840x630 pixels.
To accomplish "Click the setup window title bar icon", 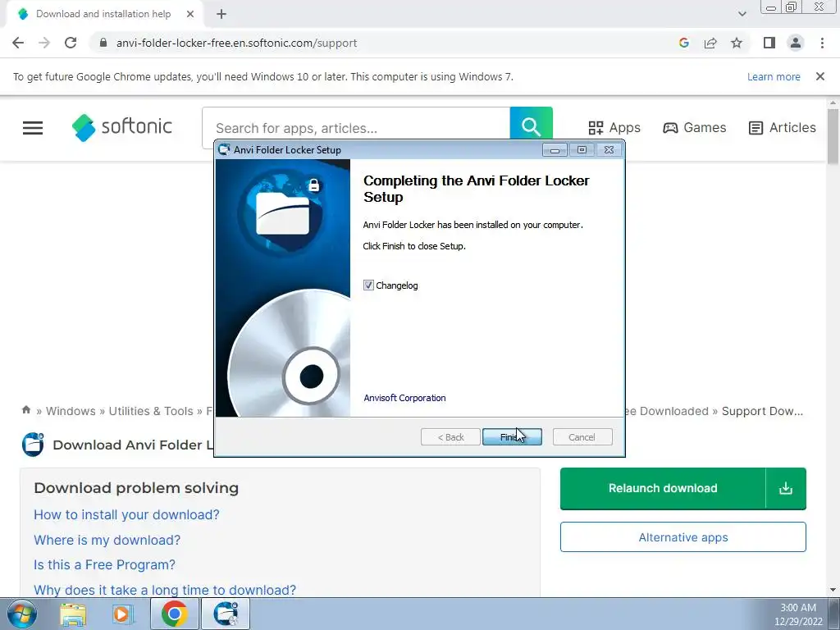I will (224, 149).
